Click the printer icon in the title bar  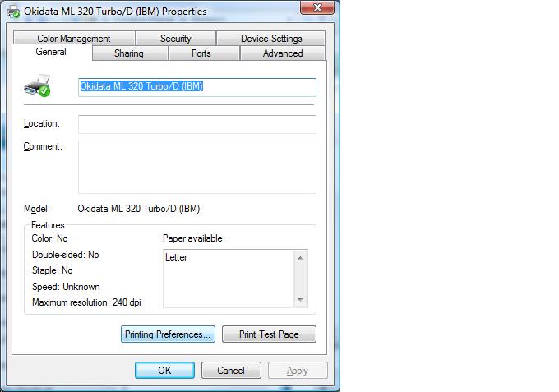14,12
